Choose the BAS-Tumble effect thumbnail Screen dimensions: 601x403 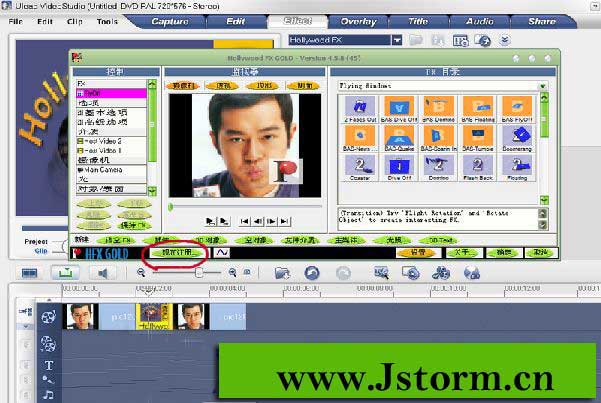tap(478, 138)
